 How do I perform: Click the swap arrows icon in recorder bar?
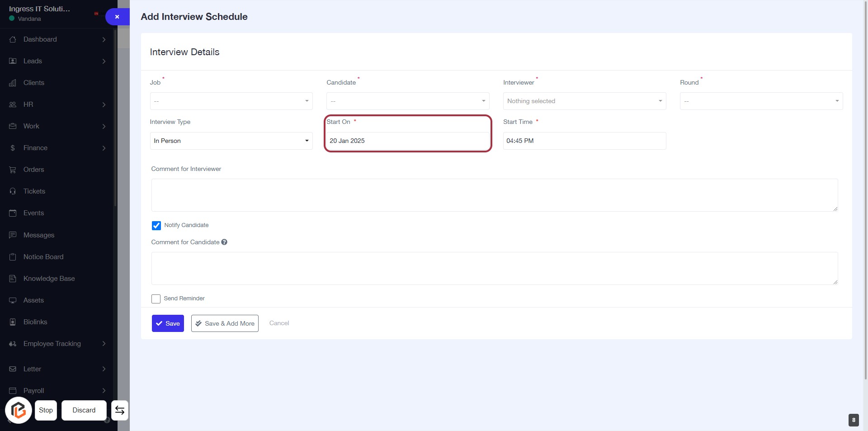(120, 410)
